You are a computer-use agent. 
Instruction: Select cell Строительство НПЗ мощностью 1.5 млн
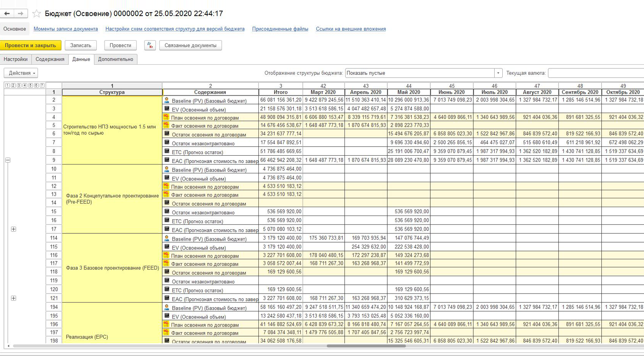click(112, 130)
